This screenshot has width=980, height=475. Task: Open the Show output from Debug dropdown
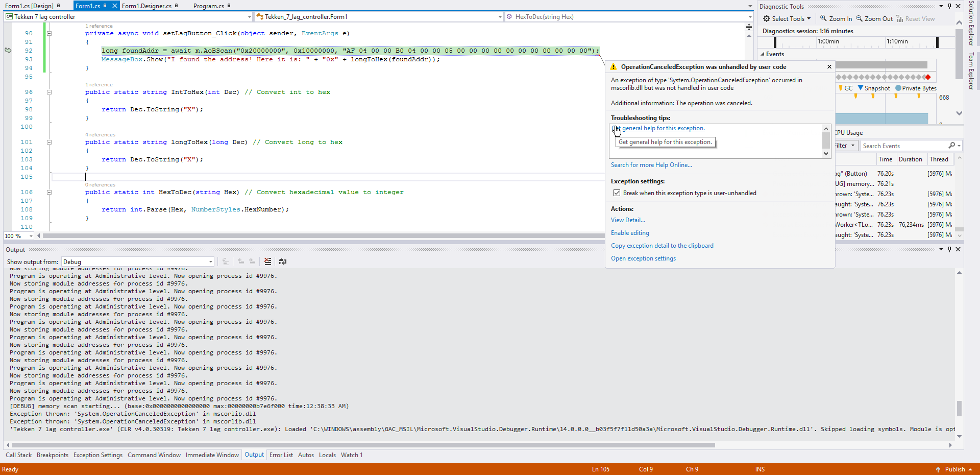coord(209,262)
